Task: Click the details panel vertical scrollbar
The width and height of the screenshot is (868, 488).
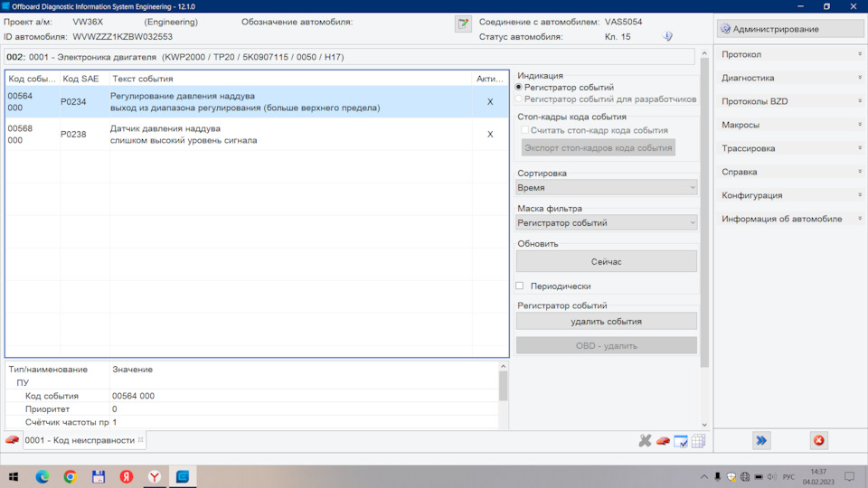Action: click(504, 386)
